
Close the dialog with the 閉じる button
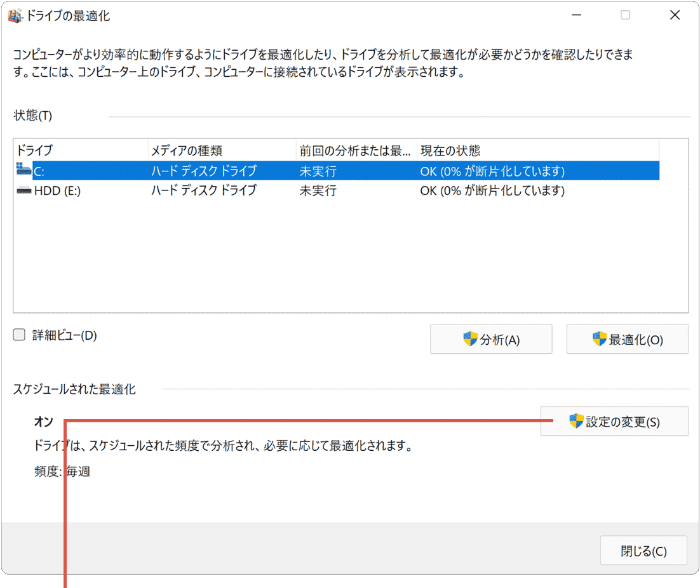coord(643,550)
